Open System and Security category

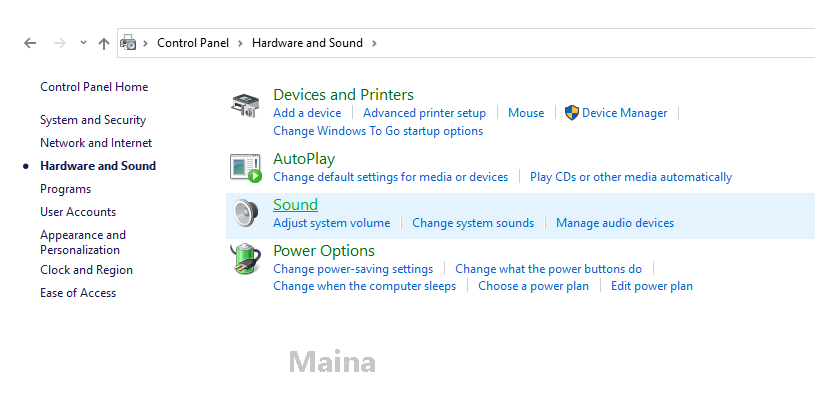[x=93, y=120]
